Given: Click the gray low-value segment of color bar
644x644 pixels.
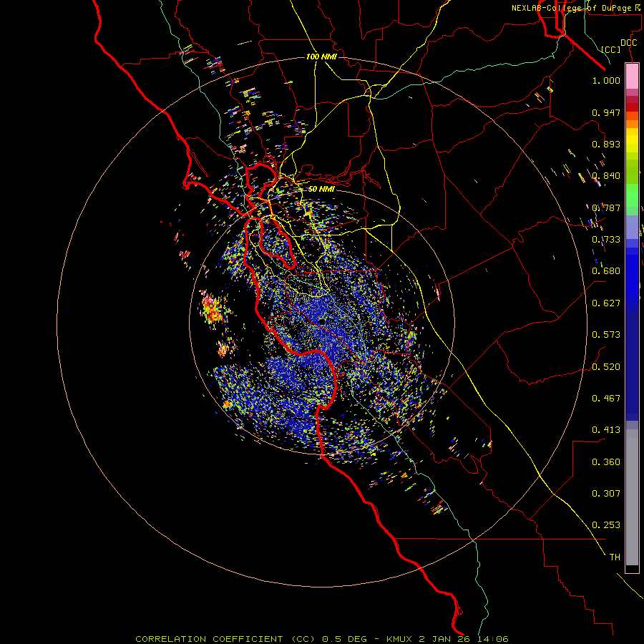Looking at the screenshot, I should [x=632, y=497].
